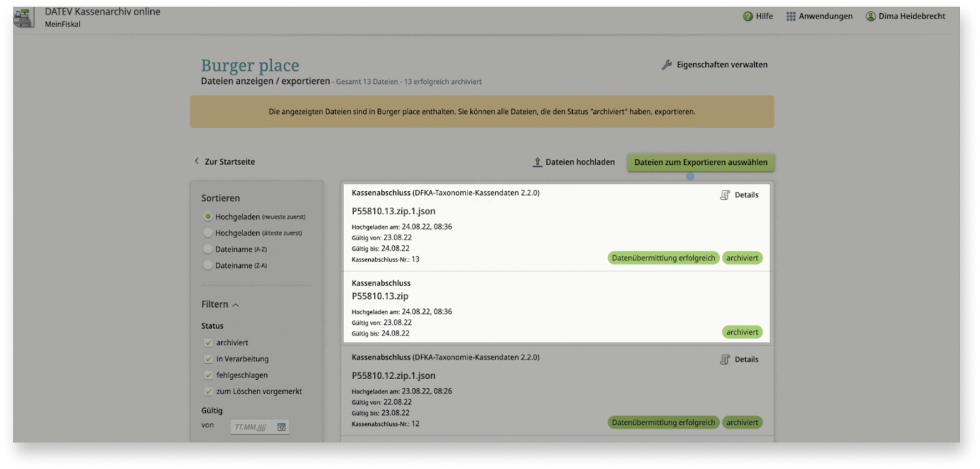Open Eigenschaften verwalten
This screenshot has width=980, height=469.
722,65
